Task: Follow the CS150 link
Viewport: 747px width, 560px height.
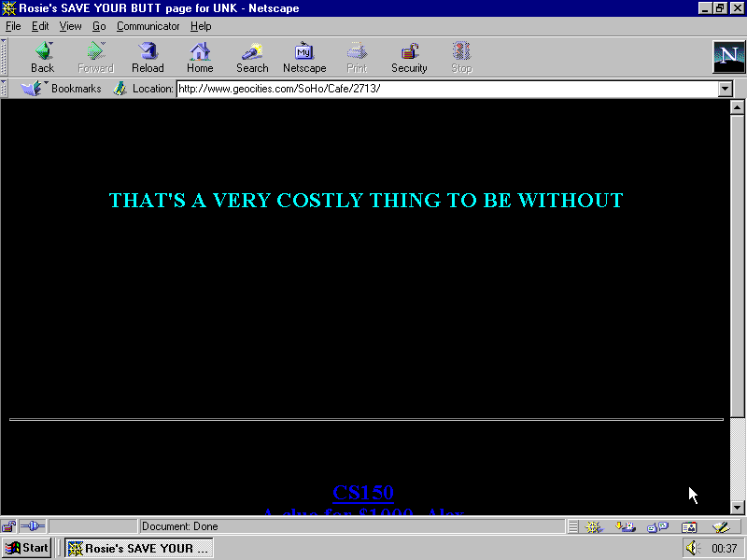Action: point(363,493)
